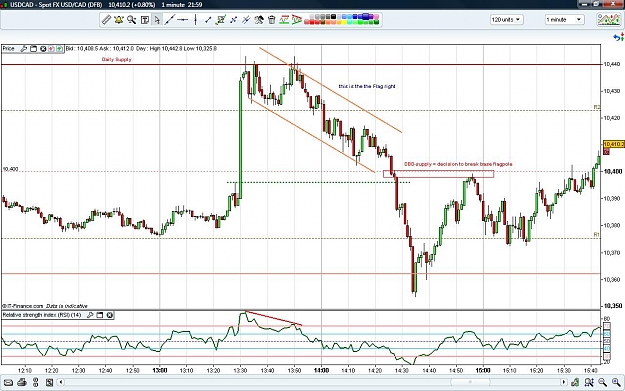
Task: Click the scrollbar left arrow
Action: tap(61, 383)
